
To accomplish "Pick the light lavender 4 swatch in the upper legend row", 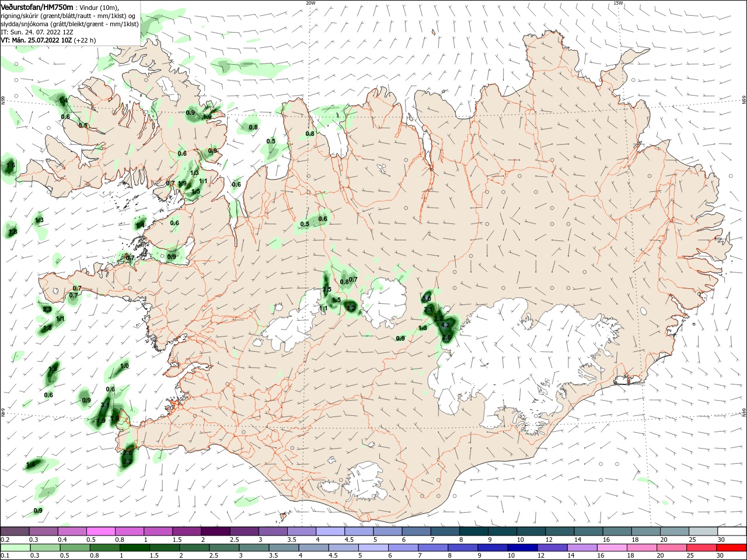I will click(x=329, y=531).
